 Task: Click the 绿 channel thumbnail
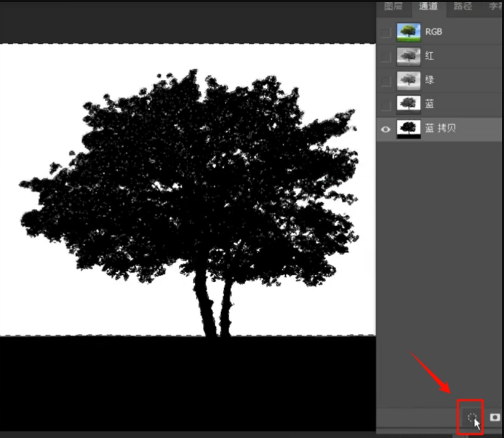(x=408, y=81)
